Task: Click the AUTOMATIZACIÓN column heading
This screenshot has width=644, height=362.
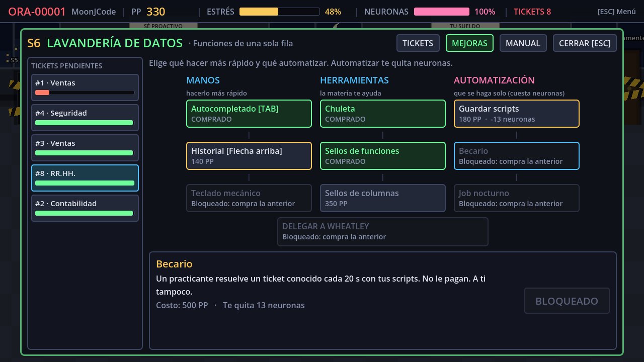Action: tap(494, 80)
